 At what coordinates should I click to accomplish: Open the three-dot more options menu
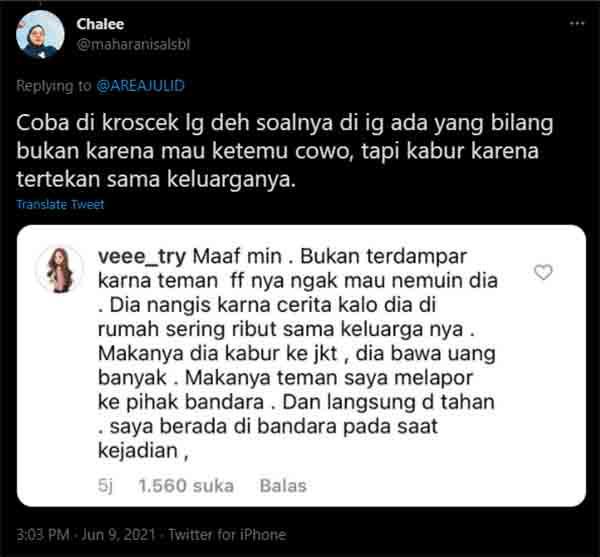(x=577, y=24)
